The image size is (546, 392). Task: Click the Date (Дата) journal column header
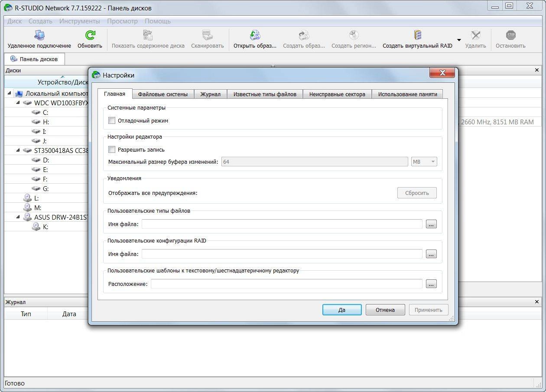(x=69, y=314)
